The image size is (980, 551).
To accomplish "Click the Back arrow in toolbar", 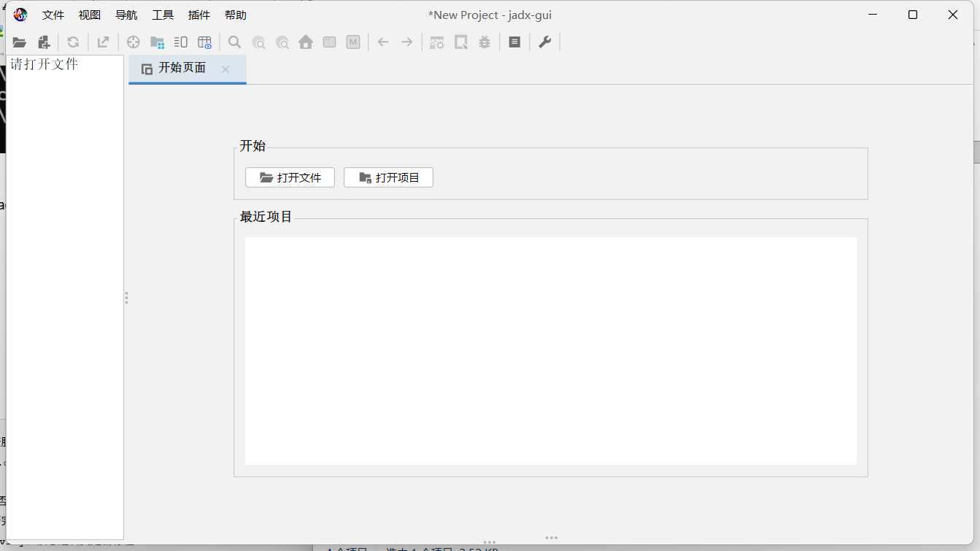I will (383, 42).
